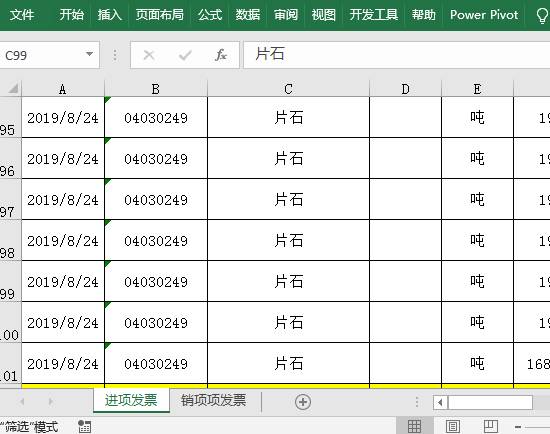Screen dimensions: 550x434
Task: Click date cell in row 95
Action: pos(63,117)
